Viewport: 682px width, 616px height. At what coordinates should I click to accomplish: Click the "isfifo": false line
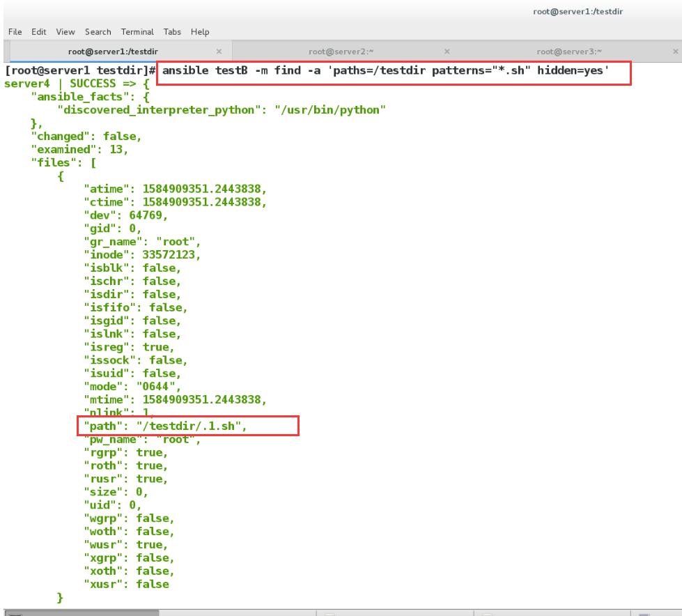tap(135, 307)
